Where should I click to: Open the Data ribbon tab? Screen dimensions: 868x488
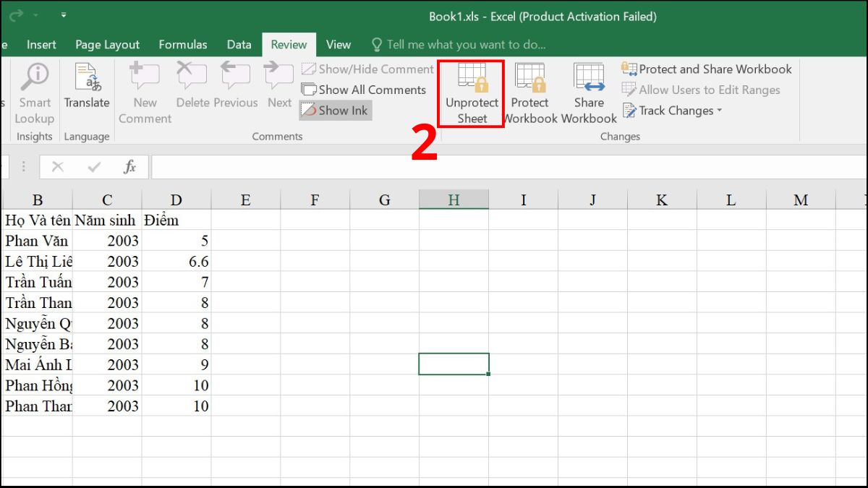(239, 44)
